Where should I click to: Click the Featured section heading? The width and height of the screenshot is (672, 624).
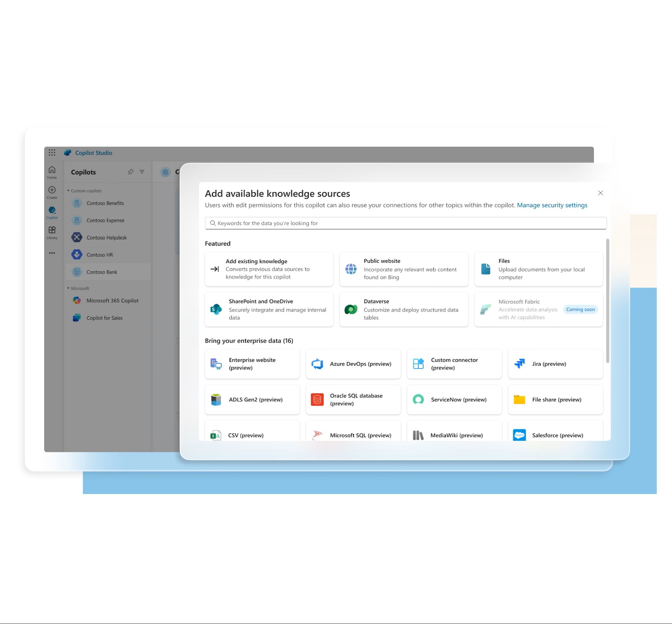click(x=218, y=243)
